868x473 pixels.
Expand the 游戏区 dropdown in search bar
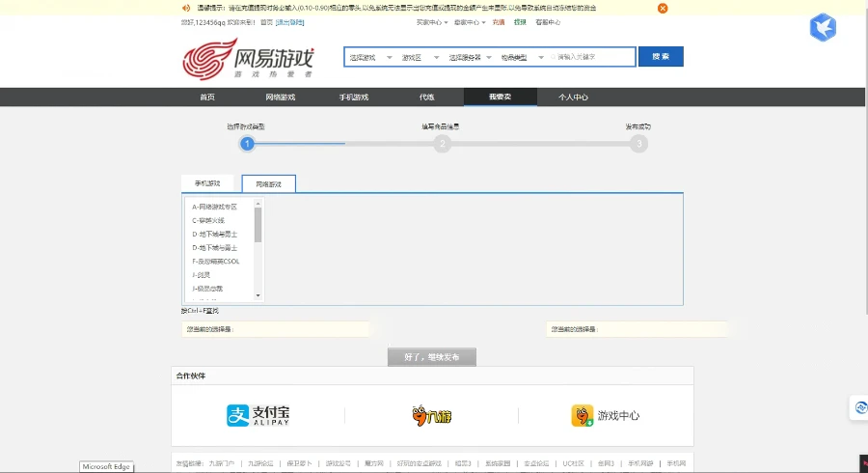point(420,57)
